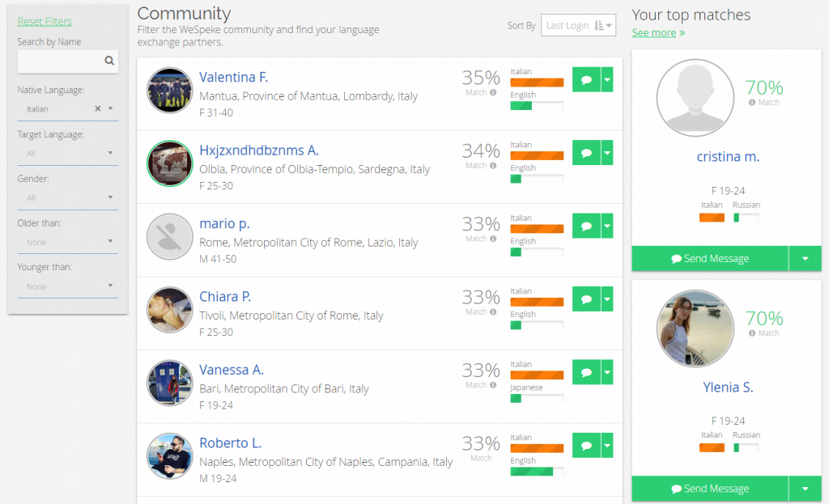Click Reset Filters link
This screenshot has width=829, height=504.
click(45, 22)
